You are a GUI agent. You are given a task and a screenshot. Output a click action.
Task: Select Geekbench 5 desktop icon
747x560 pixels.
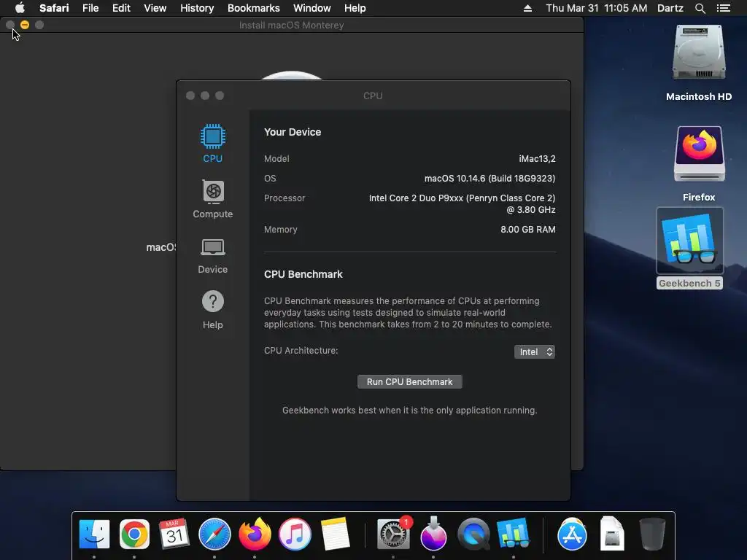click(x=690, y=248)
